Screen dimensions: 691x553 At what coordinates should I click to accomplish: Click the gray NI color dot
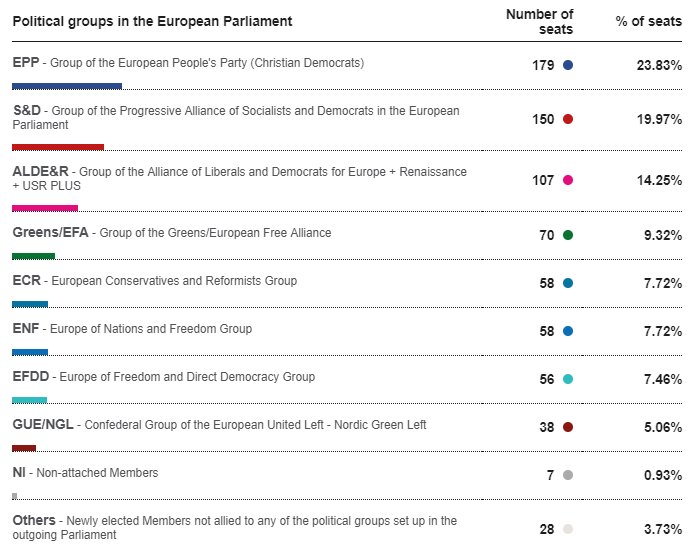coord(568,475)
